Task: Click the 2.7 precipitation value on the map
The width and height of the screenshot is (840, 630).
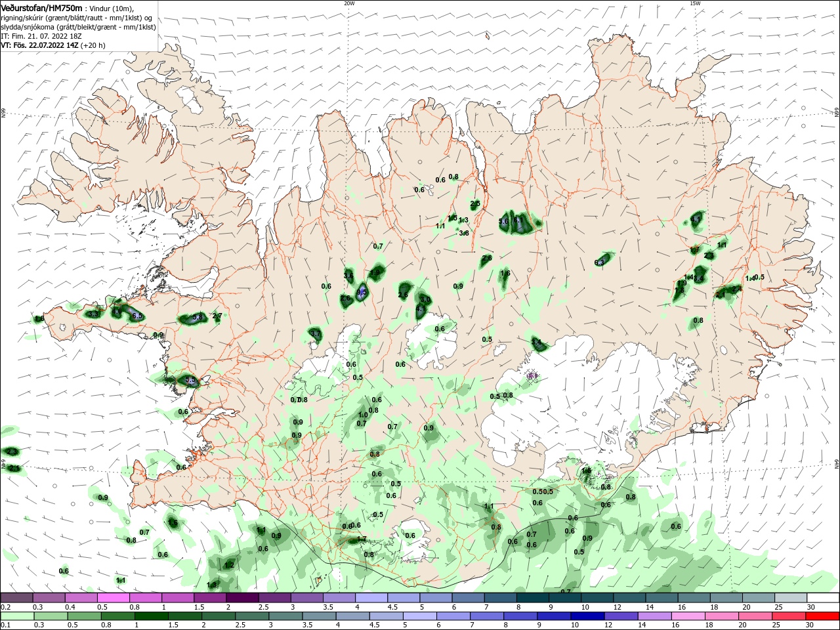Action: pos(217,316)
